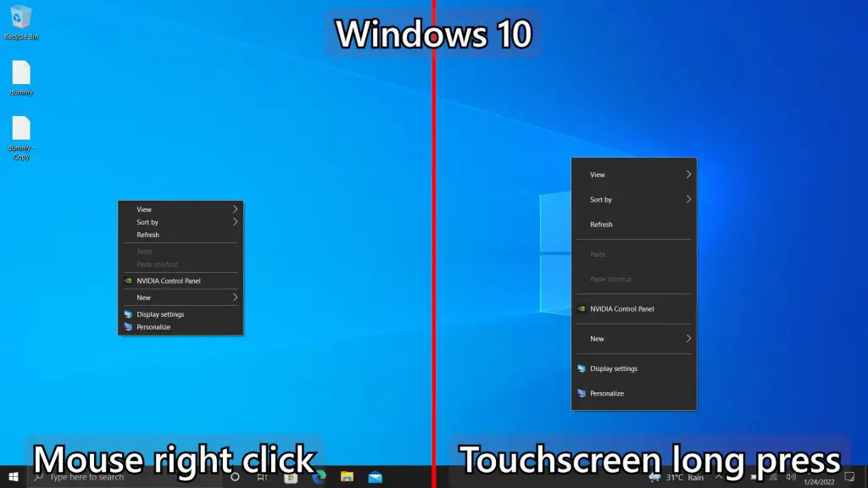Click the Cortana circle on taskbar
This screenshot has height=488, width=868.
(235, 477)
